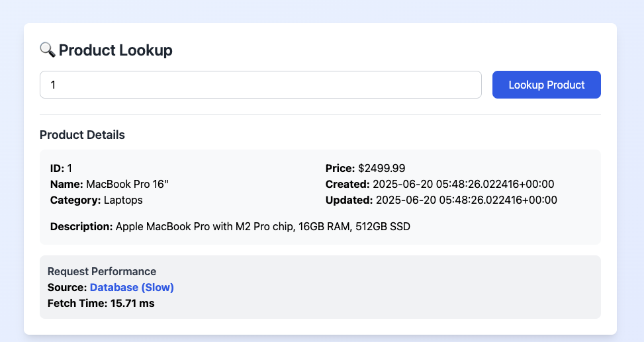
Task: Focus the product ID input field
Action: (260, 85)
